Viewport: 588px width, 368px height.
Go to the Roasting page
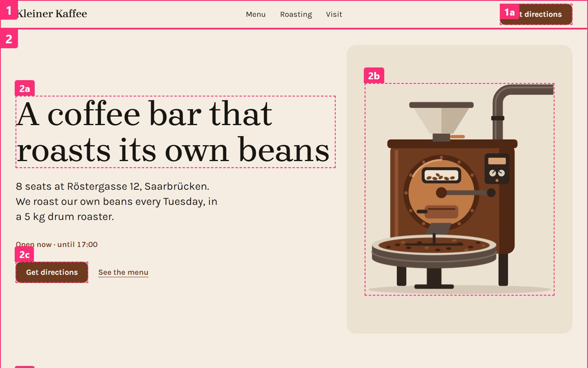296,14
